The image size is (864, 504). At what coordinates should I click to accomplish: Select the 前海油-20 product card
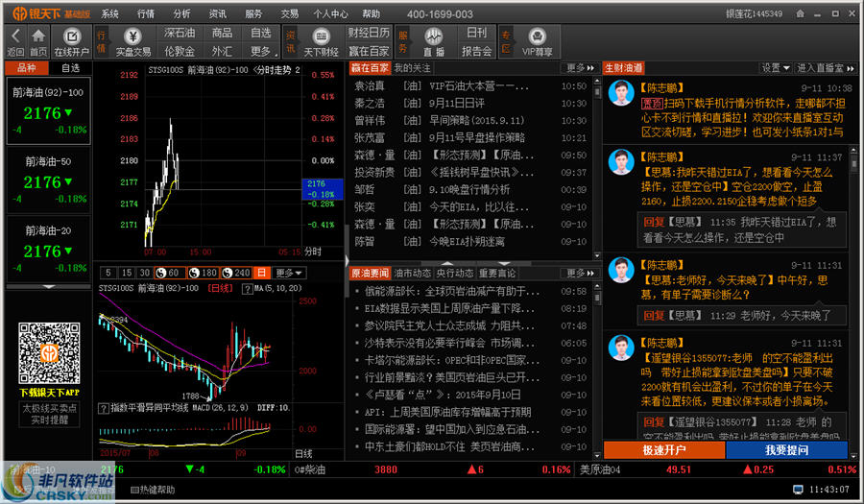tap(49, 249)
